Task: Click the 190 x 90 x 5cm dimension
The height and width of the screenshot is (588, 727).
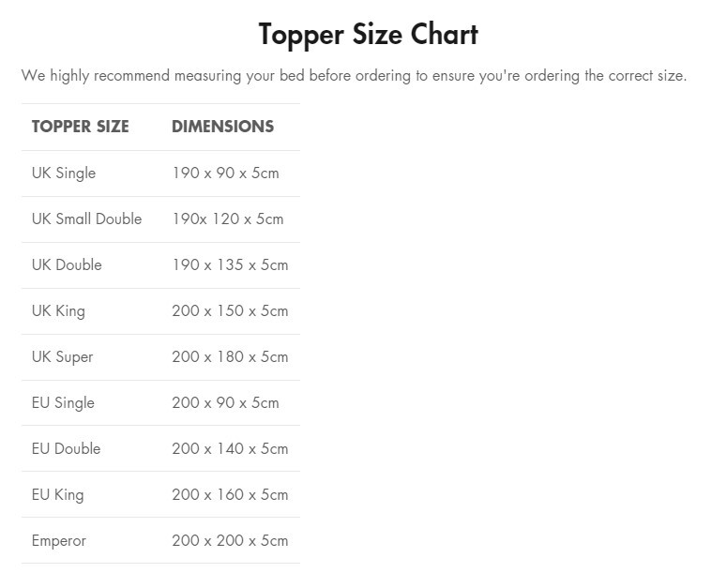Action: coord(225,173)
